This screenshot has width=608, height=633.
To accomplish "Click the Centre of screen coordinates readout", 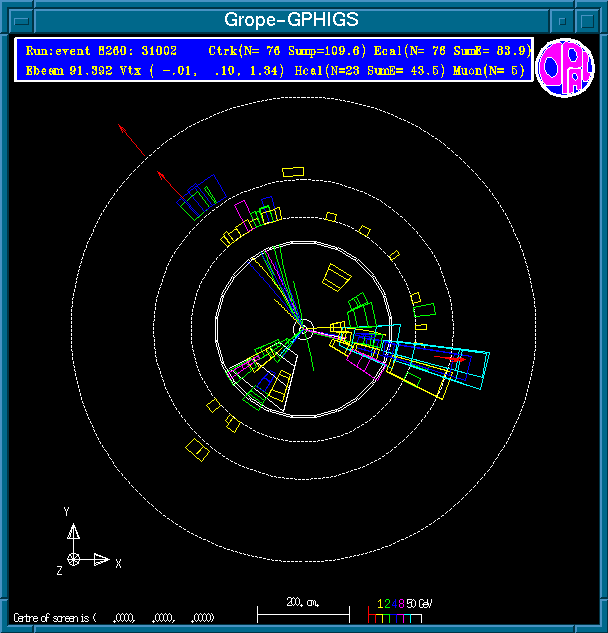I will (115, 617).
